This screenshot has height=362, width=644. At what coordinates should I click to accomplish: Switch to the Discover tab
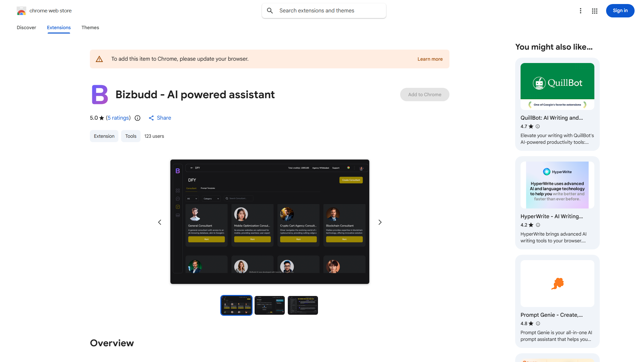(26, 27)
